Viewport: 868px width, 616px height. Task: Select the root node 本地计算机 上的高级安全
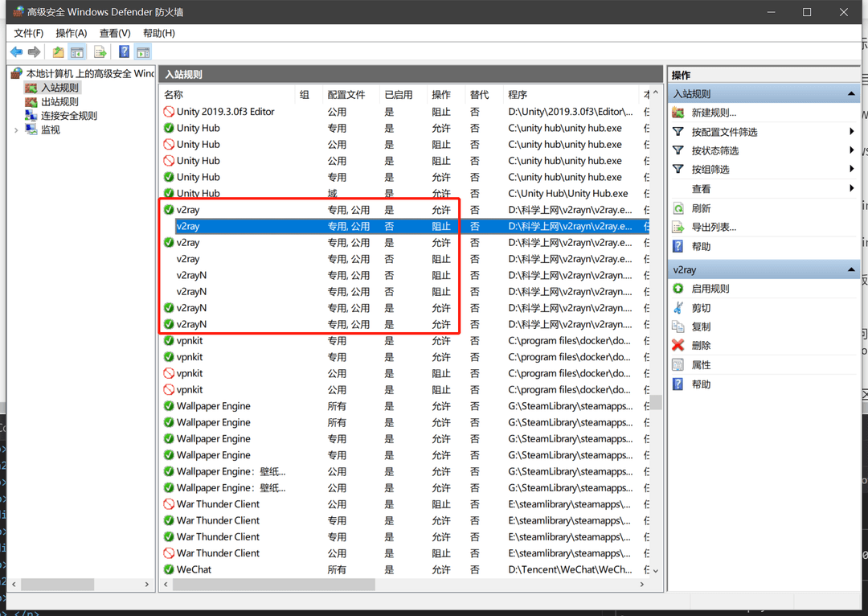click(x=90, y=74)
